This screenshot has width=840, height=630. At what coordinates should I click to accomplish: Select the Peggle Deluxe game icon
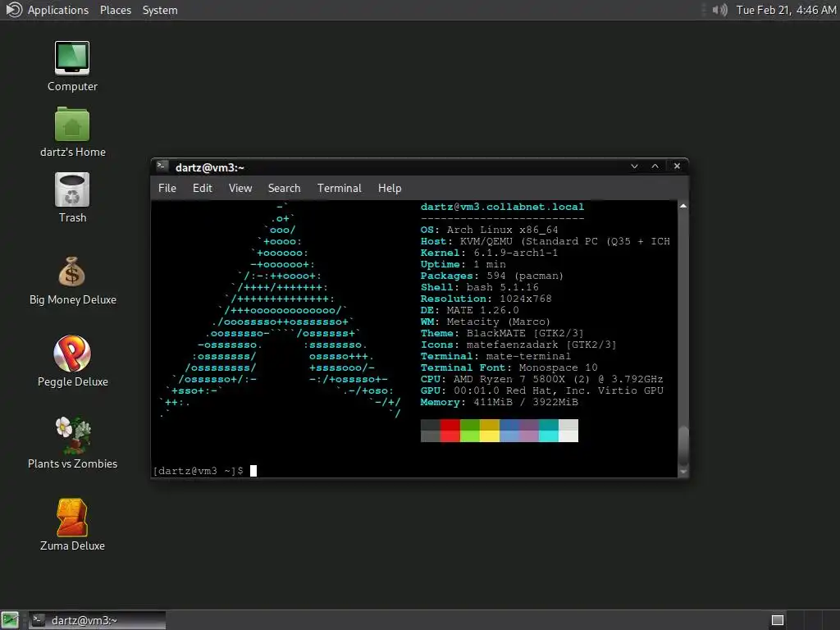tap(72, 362)
